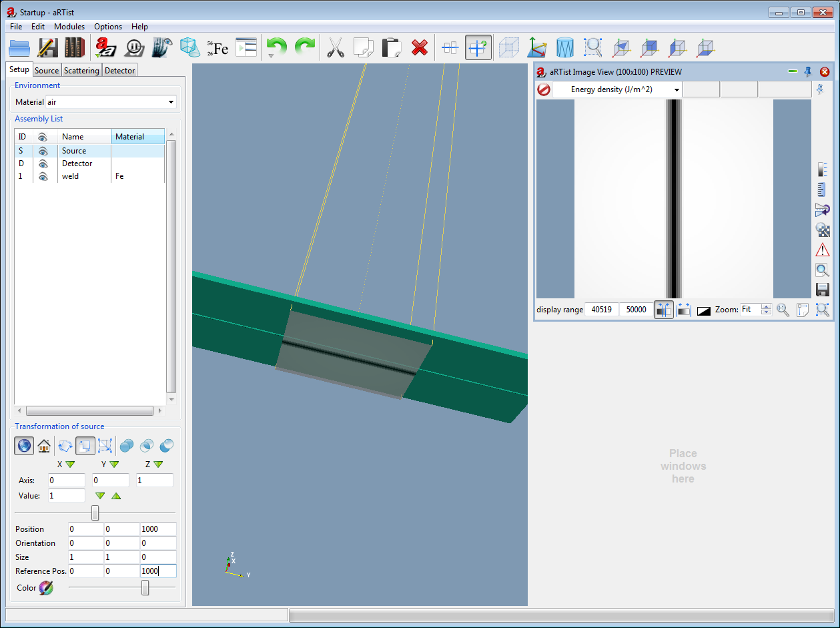840x628 pixels.
Task: Open the X axis green arrow dropdown
Action: (70, 464)
